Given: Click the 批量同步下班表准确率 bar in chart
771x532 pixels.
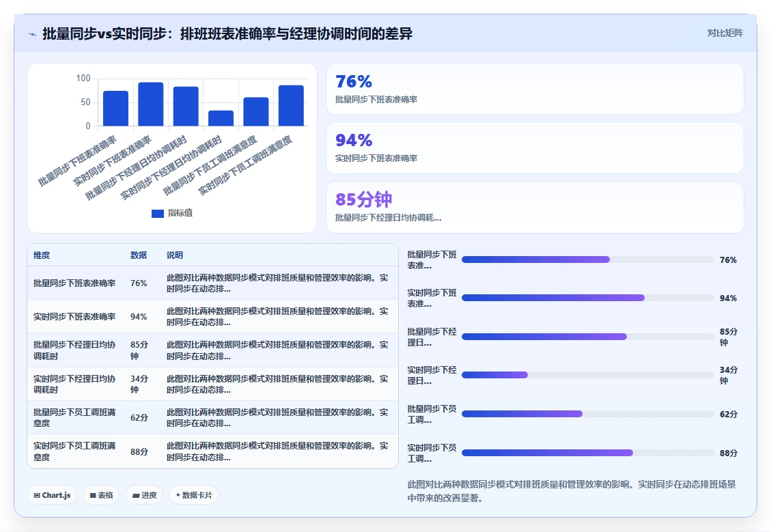Looking at the screenshot, I should click(115, 108).
